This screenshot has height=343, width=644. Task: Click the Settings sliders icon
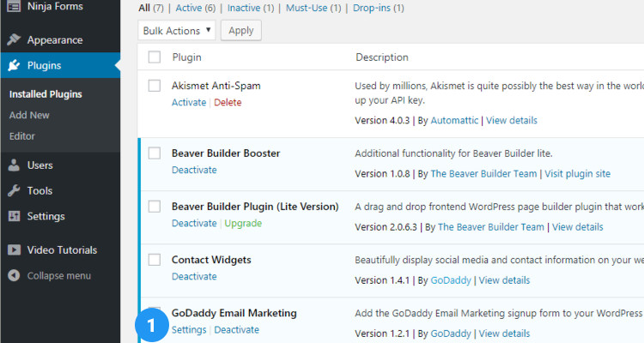click(14, 216)
